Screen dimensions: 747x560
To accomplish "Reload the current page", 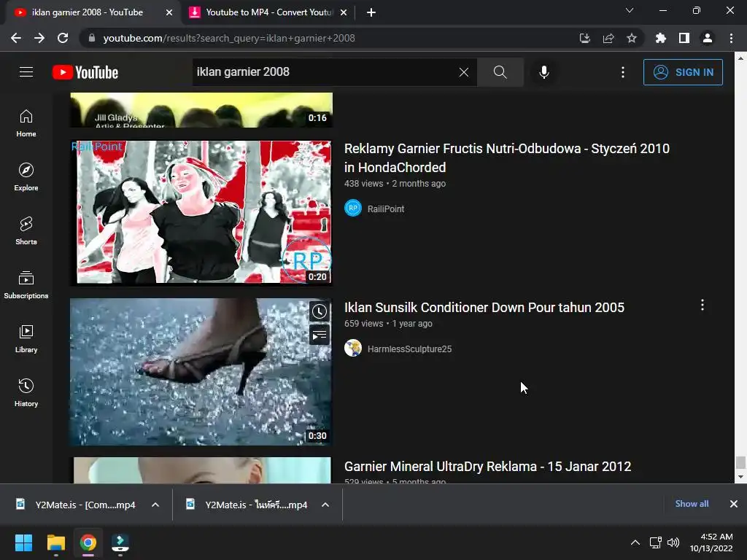I will pos(63,38).
